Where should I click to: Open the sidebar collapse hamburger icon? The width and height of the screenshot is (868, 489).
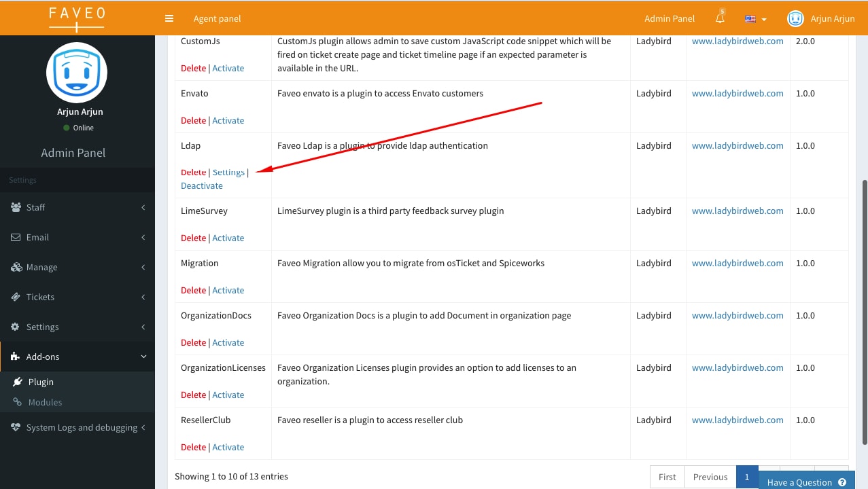coord(169,18)
